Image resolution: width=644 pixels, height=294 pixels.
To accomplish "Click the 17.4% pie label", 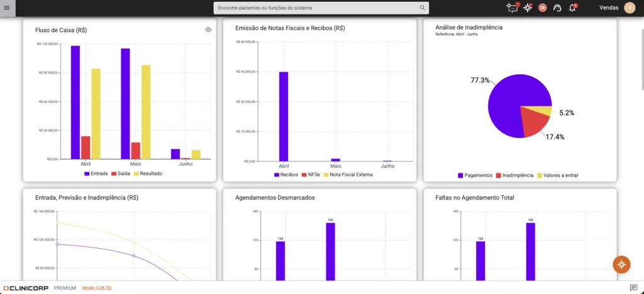I will coord(555,137).
